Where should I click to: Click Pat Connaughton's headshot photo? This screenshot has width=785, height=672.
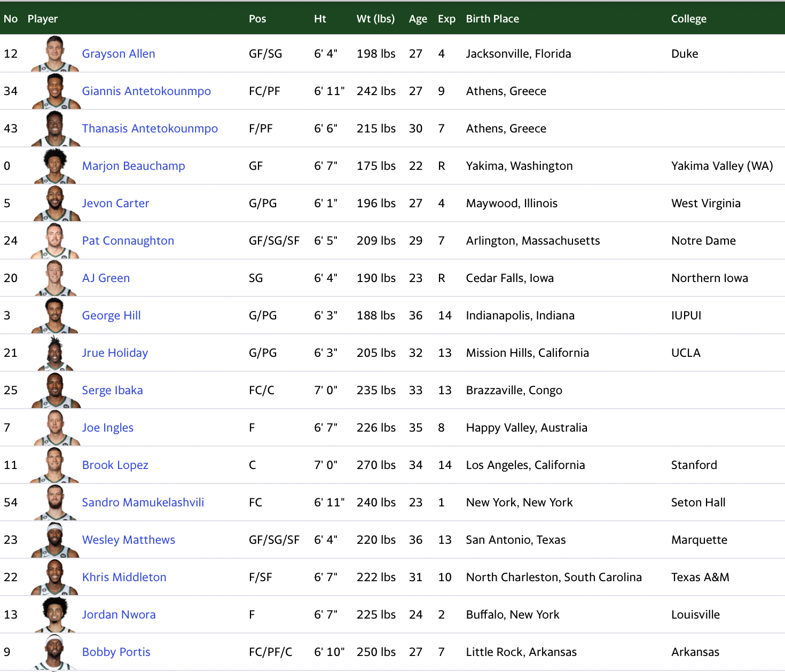55,240
